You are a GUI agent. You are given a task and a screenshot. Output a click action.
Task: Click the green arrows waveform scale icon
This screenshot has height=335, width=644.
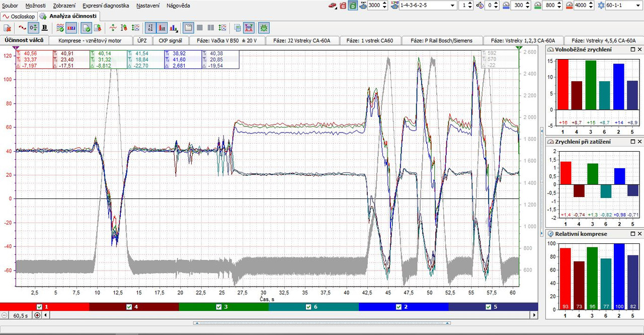222,28
